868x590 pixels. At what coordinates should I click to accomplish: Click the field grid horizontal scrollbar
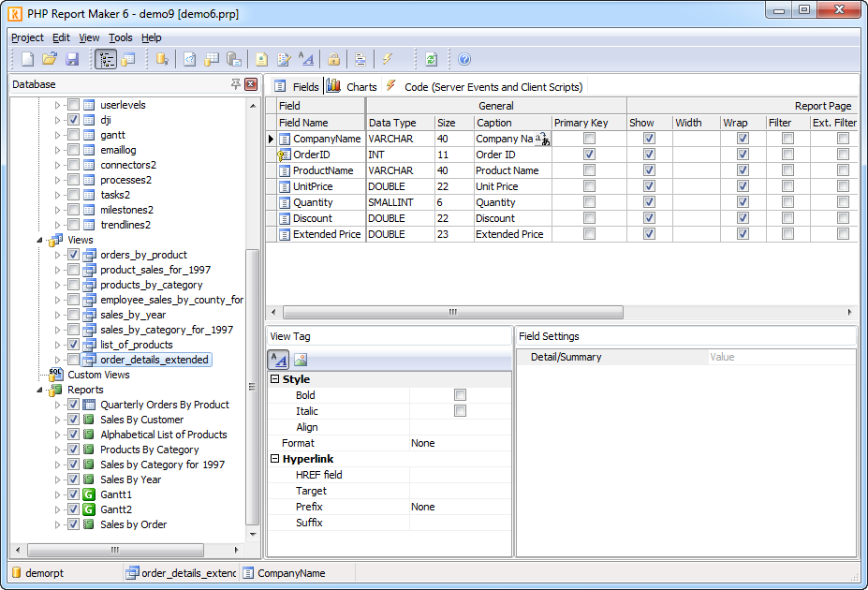[452, 312]
